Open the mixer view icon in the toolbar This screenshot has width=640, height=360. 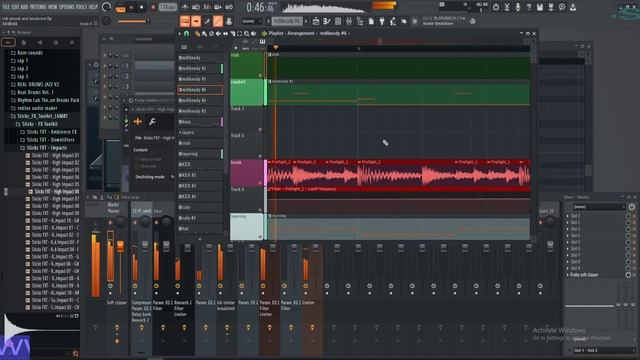pyautogui.click(x=349, y=21)
